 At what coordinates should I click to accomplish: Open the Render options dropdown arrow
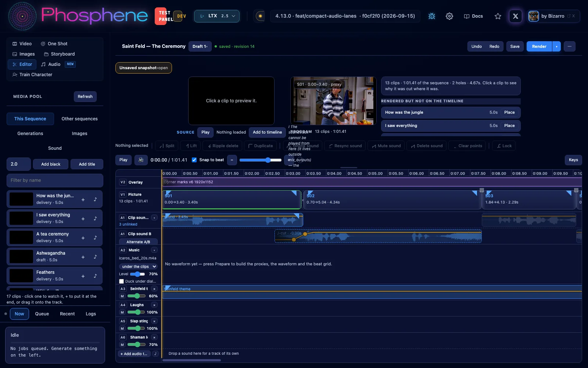coord(556,46)
